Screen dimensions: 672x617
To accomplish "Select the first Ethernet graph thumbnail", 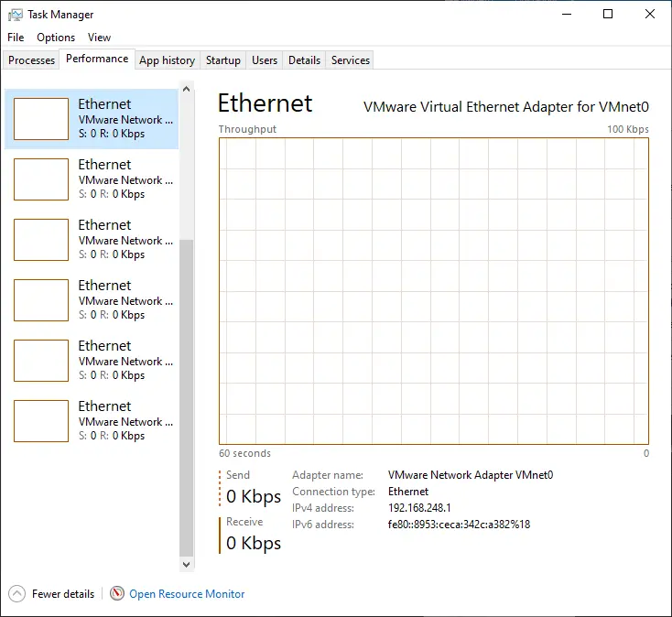I will coord(41,119).
